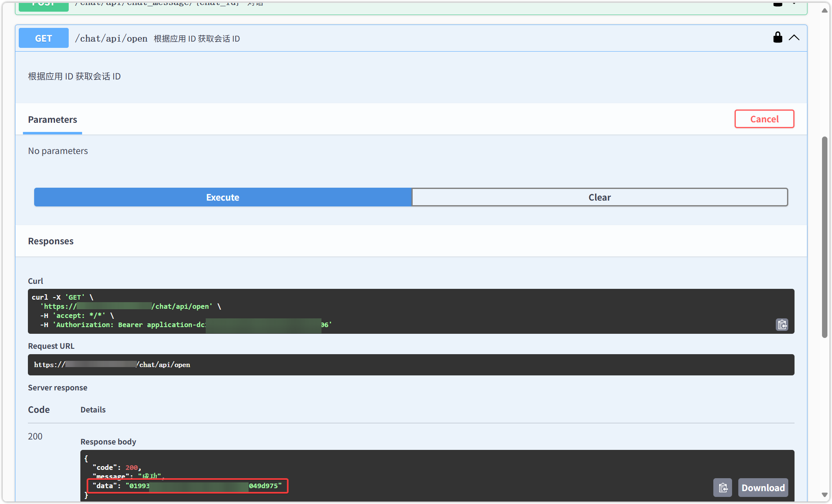Click the /chat/api/open endpoint path link
This screenshot has width=832, height=504.
coord(111,38)
